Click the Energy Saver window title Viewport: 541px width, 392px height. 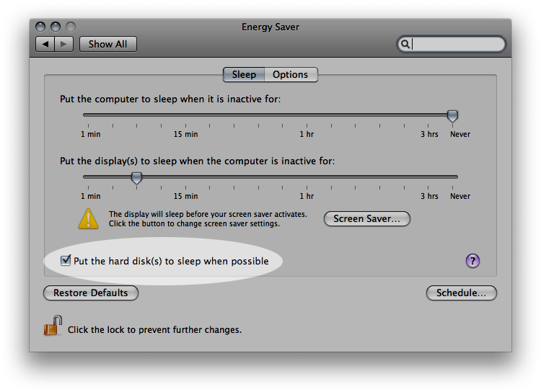pyautogui.click(x=270, y=27)
